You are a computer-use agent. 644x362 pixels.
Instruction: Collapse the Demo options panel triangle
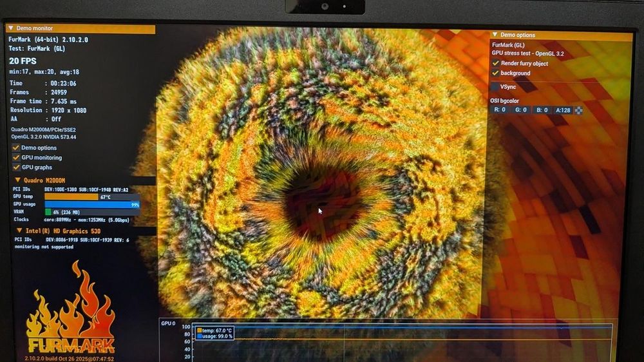[495, 35]
